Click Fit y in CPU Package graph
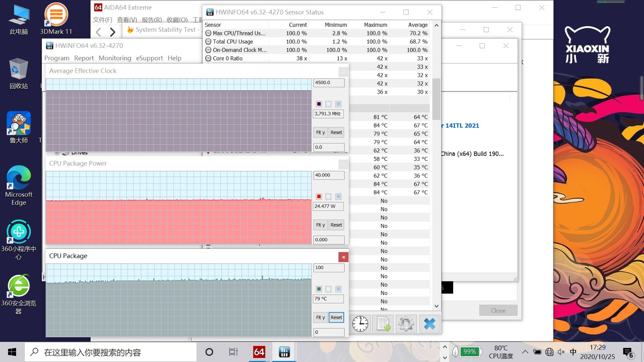Image resolution: width=644 pixels, height=362 pixels. pos(320,317)
